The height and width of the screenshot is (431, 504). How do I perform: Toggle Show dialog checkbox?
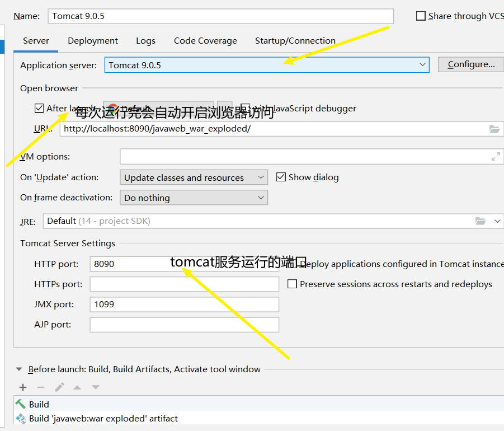pos(281,177)
